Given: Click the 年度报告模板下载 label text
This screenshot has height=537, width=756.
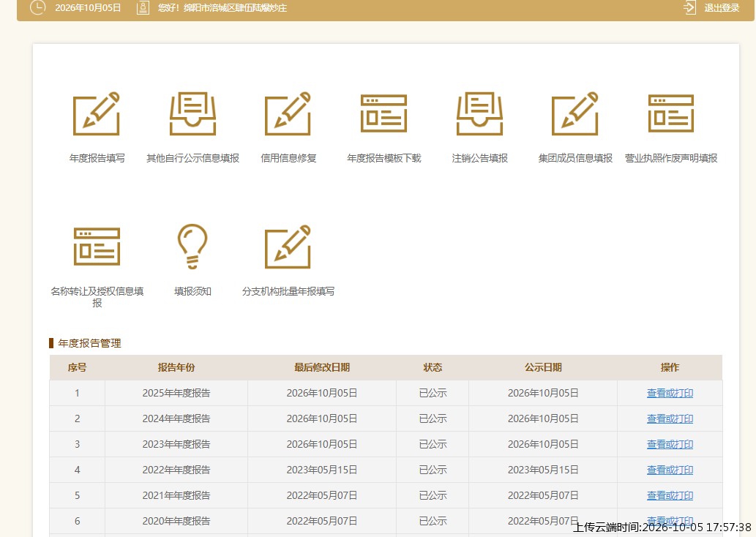Looking at the screenshot, I should (x=383, y=158).
